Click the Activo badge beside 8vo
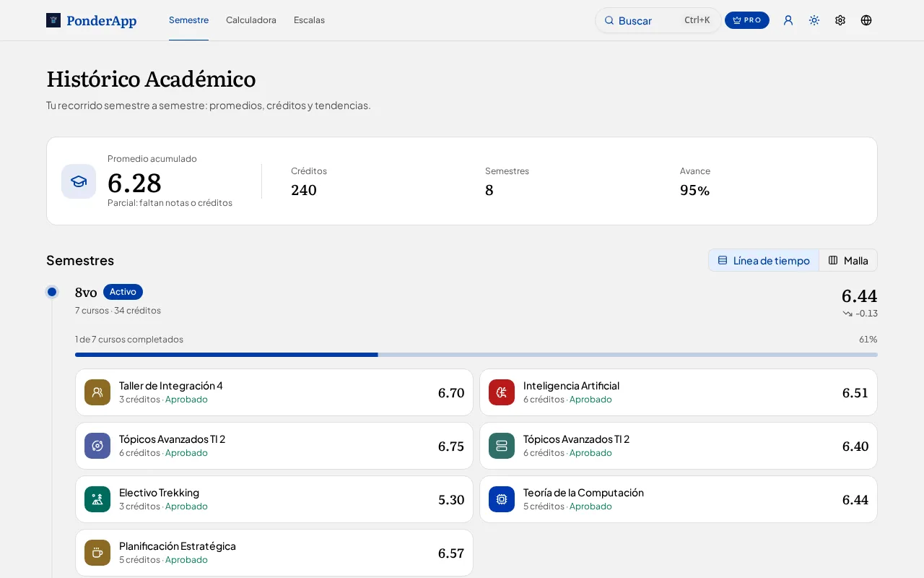The width and height of the screenshot is (924, 578). tap(123, 292)
